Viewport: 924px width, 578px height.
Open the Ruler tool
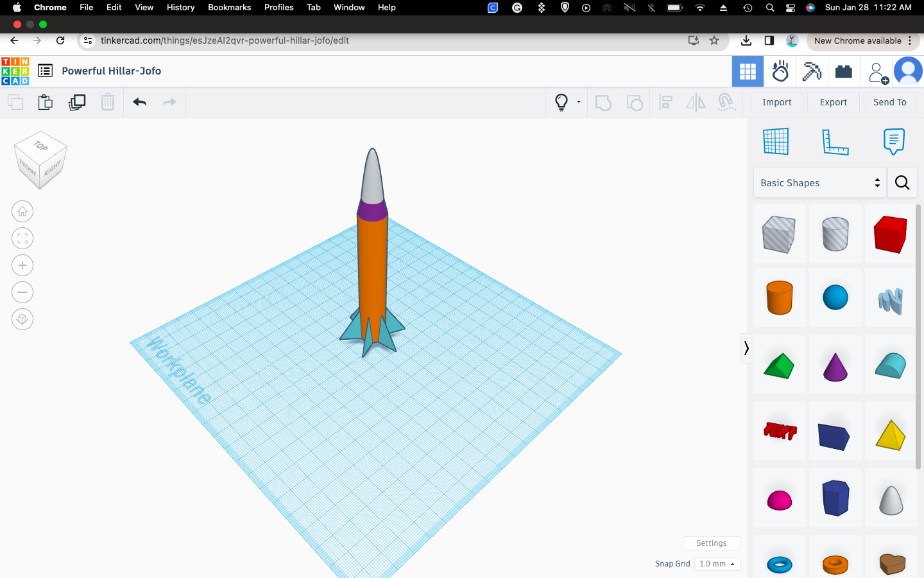click(x=835, y=141)
